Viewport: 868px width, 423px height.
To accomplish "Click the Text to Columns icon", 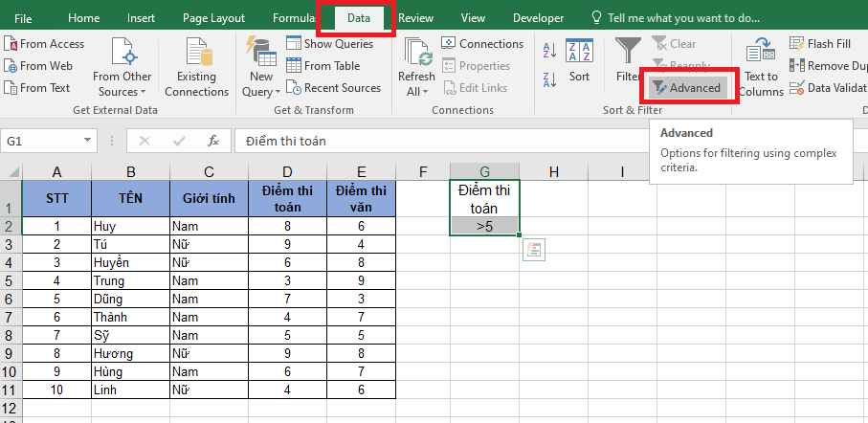I will (x=761, y=53).
